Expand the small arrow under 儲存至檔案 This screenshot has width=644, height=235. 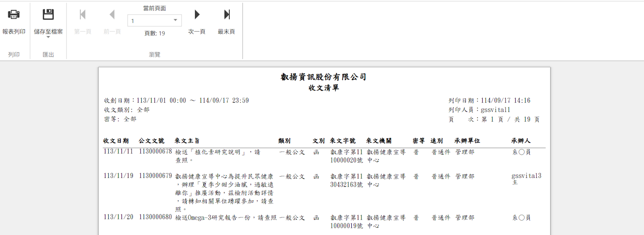pyautogui.click(x=48, y=37)
